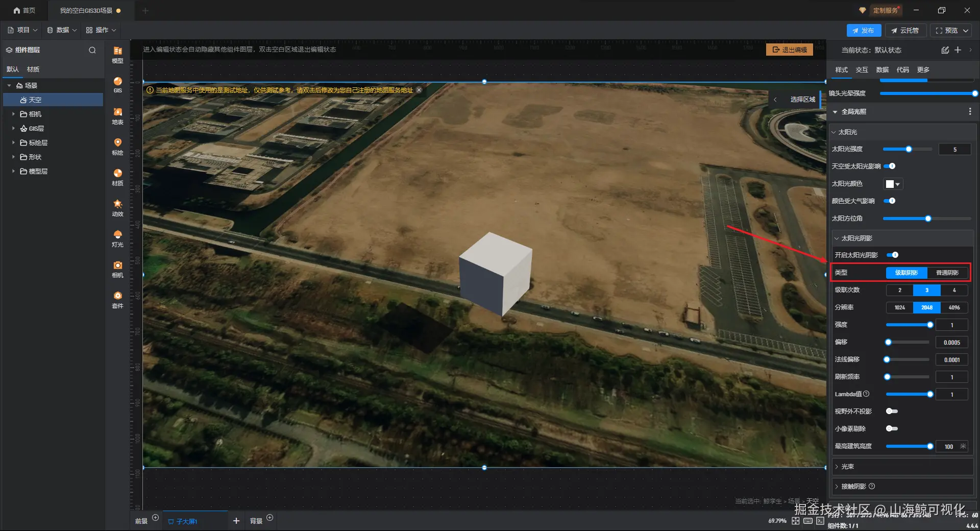The width and height of the screenshot is (980, 531).
Task: Collapse the 选择区域 panel arrow
Action: click(x=775, y=100)
